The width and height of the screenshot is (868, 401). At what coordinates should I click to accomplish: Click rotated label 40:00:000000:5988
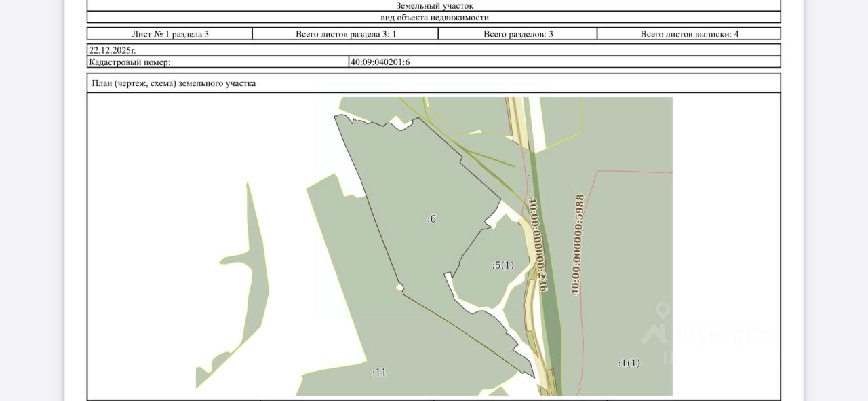[x=578, y=244]
